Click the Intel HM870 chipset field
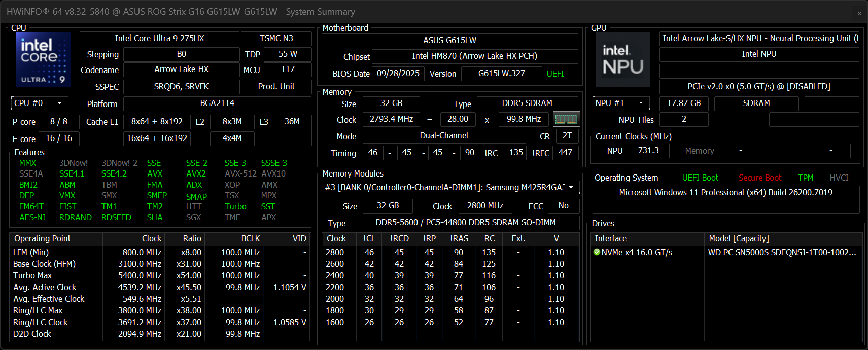This screenshot has width=868, height=350. (x=475, y=56)
